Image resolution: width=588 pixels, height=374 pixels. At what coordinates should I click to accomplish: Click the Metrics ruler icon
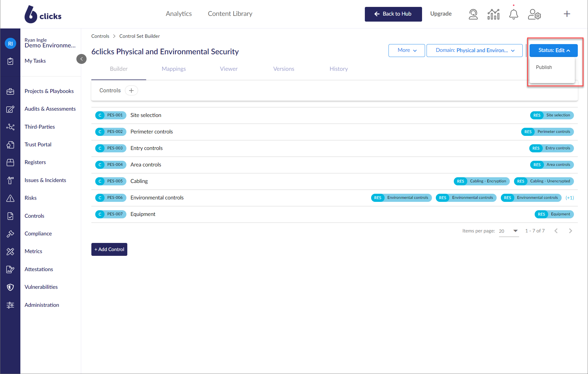(10, 251)
